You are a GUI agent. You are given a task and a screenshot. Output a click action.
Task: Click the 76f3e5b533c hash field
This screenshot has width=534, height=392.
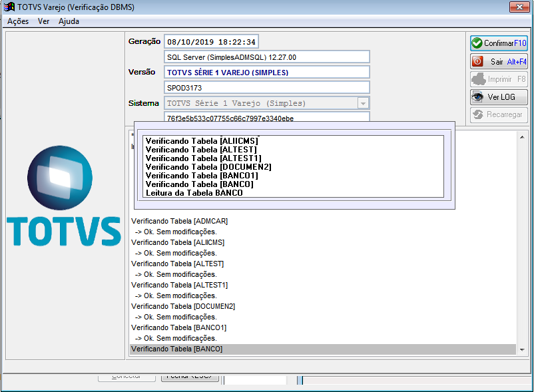tap(266, 117)
